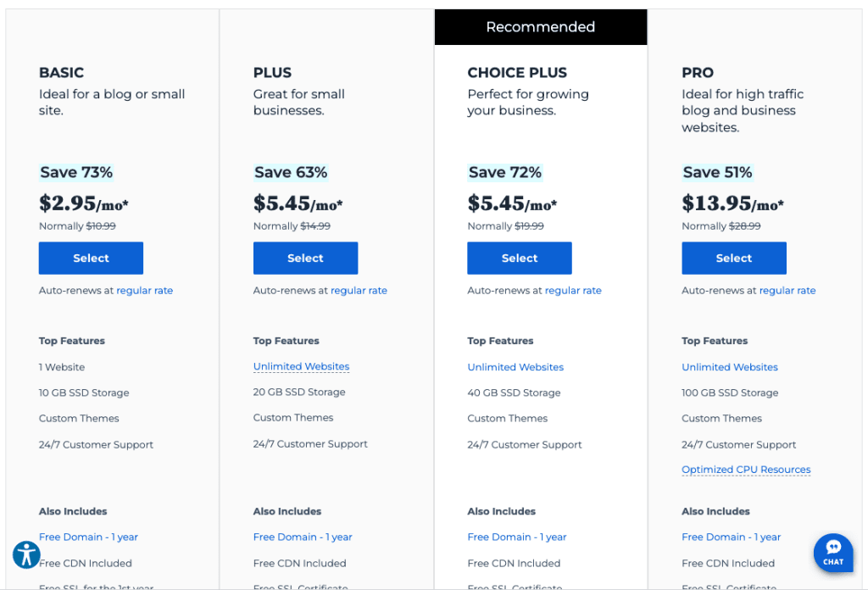Screen dimensions: 868x590
Task: Select the Plus hosting plan
Action: [305, 258]
